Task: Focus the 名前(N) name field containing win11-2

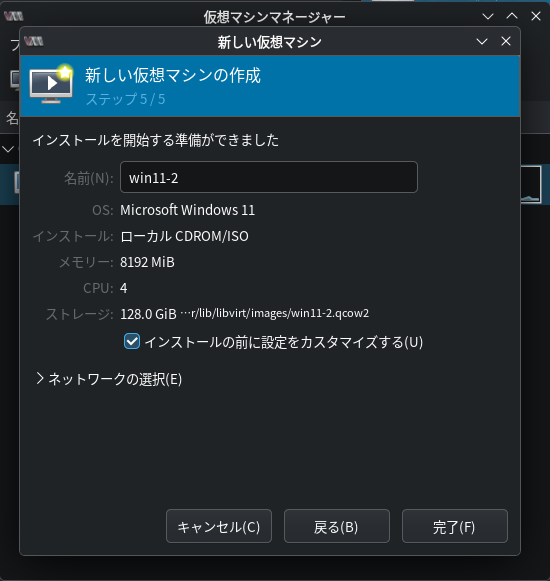Action: [269, 177]
